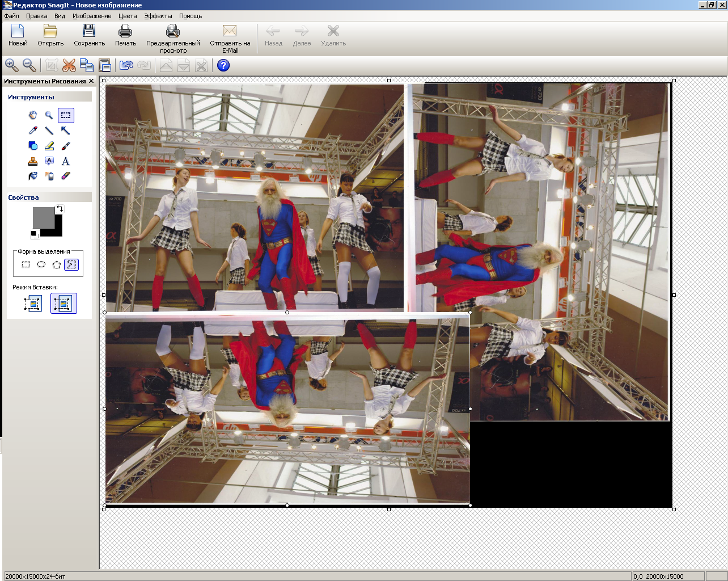Save the image with Сохранить
This screenshot has width=728, height=581.
click(x=90, y=36)
